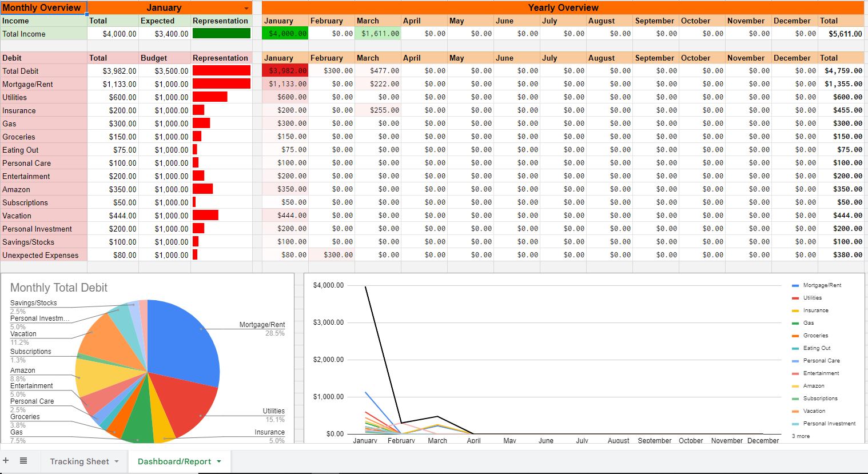Select the Groceries row label
Screen dimensions: 868x474
point(44,137)
